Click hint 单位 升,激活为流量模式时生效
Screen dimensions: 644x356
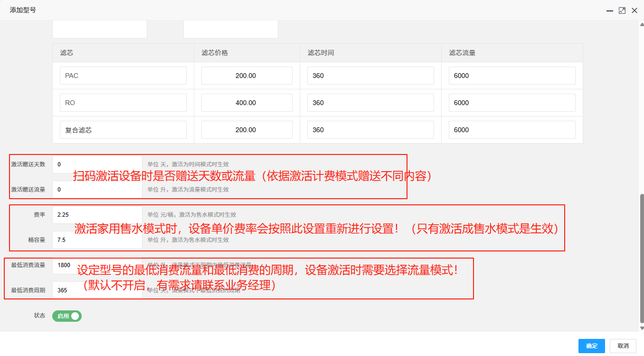(188, 189)
